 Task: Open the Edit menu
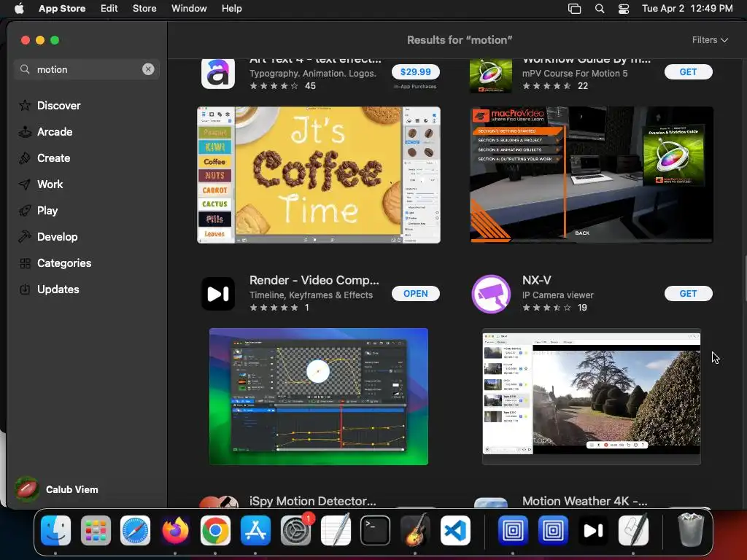click(109, 9)
